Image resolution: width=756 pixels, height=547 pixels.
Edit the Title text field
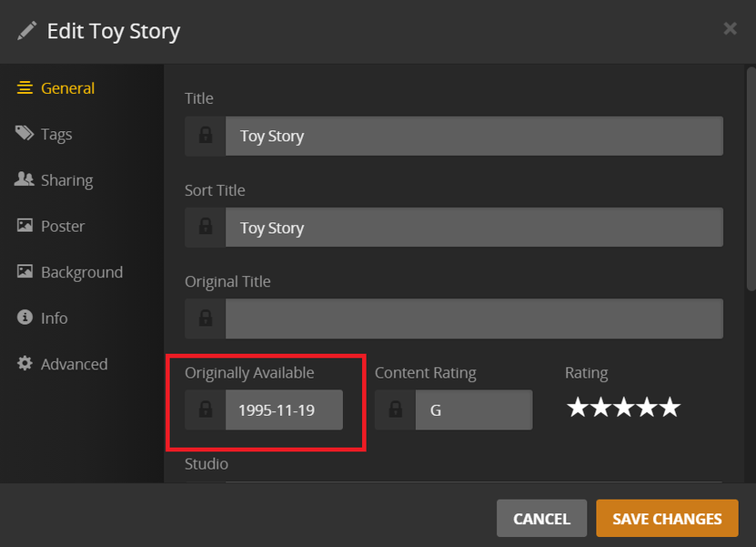(x=474, y=136)
